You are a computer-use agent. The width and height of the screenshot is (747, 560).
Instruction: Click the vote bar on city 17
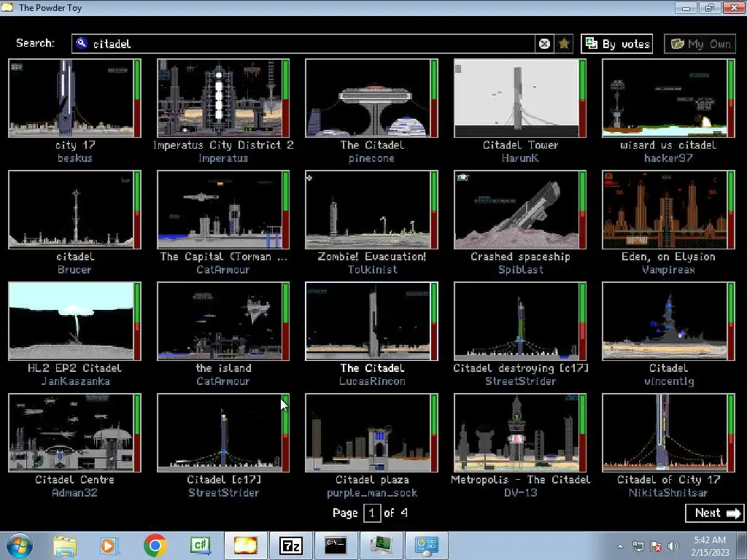[137, 98]
